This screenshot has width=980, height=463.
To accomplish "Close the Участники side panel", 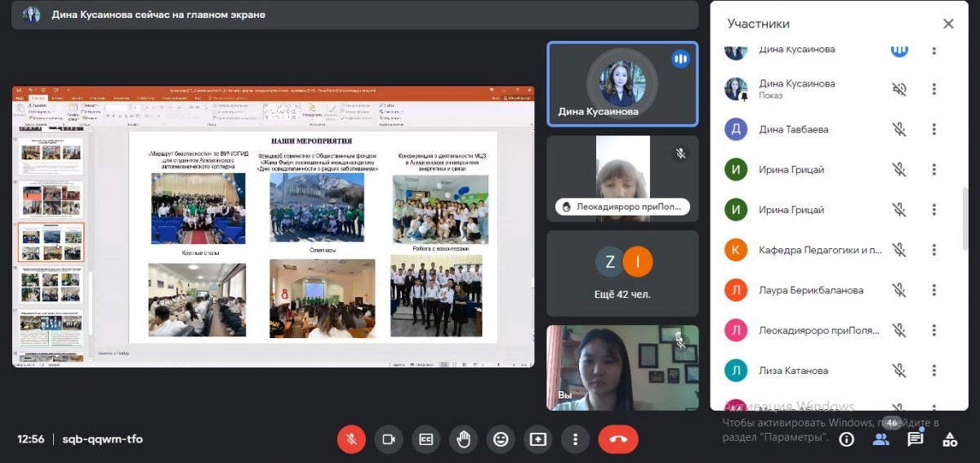I will [948, 24].
